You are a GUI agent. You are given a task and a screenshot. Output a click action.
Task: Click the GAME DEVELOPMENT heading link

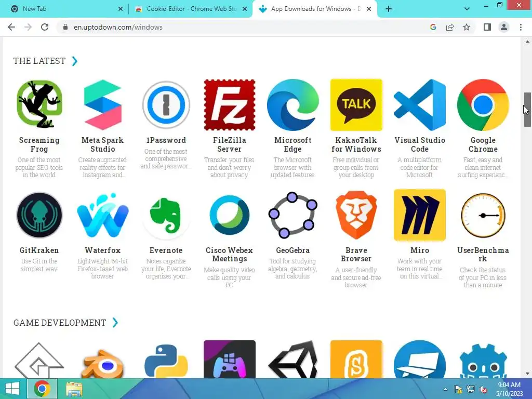(x=60, y=323)
